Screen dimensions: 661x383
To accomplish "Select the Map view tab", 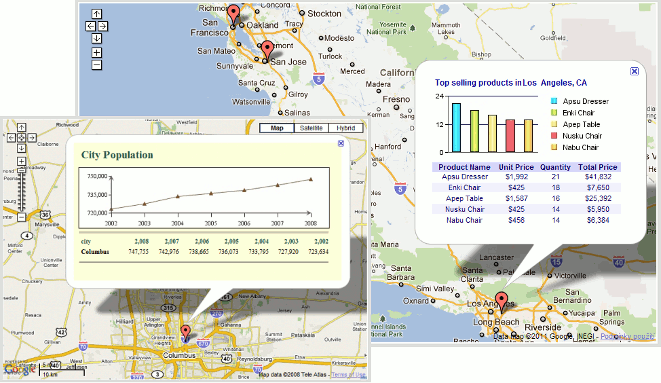I will pyautogui.click(x=277, y=128).
